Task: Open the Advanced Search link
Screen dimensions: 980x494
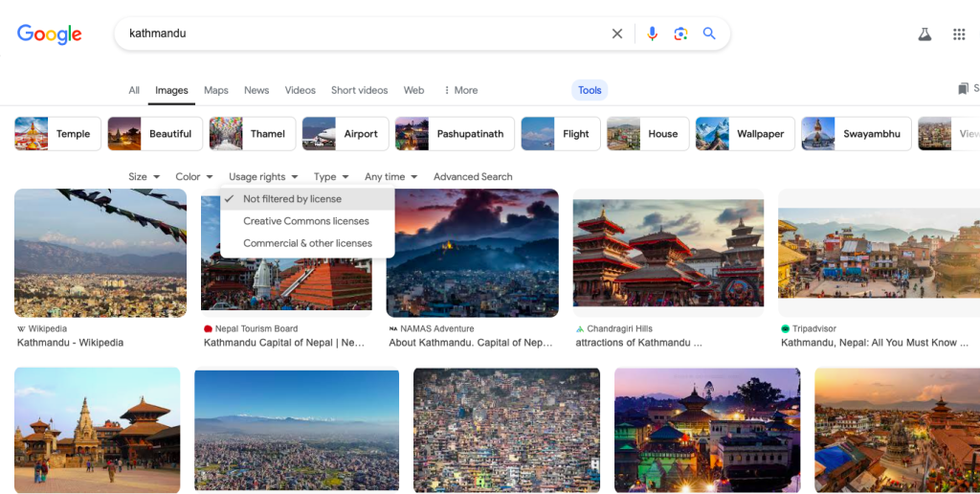Action: [x=473, y=177]
